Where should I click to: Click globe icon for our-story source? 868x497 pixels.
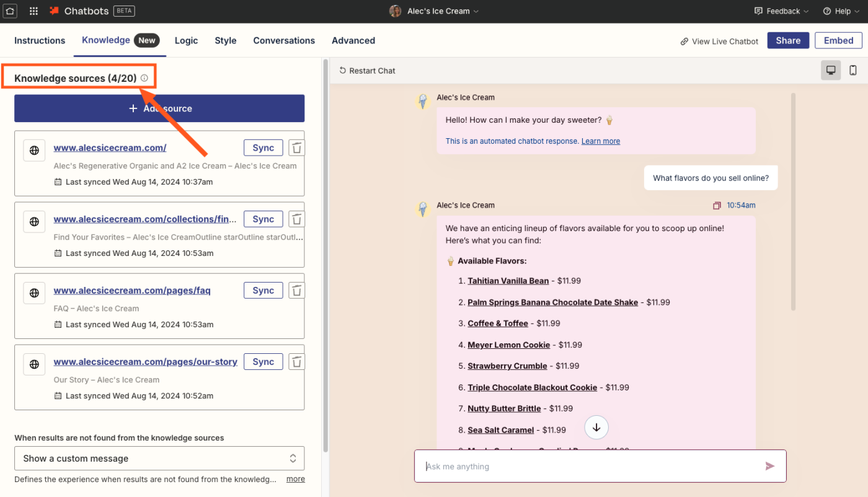(35, 364)
